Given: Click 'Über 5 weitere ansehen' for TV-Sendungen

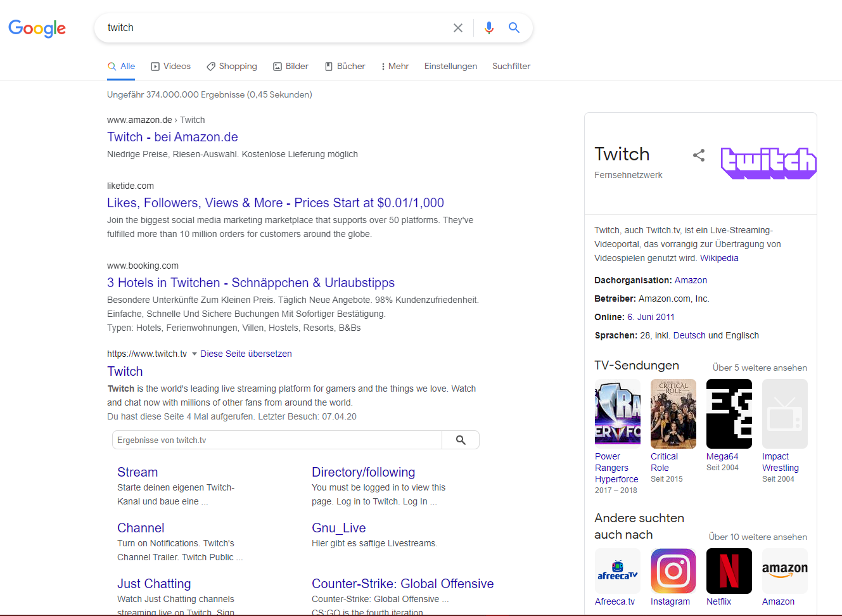Looking at the screenshot, I should [x=760, y=368].
